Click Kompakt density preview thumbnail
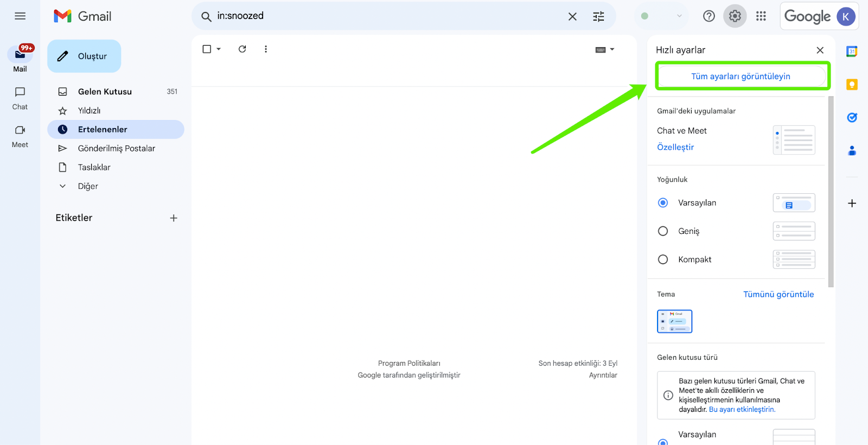868x445 pixels. [x=794, y=259]
